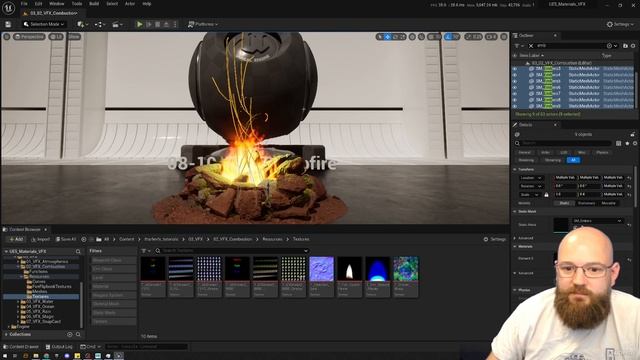Toggle the world/local coordinate system icon
640x360 pixels.
coord(413,37)
